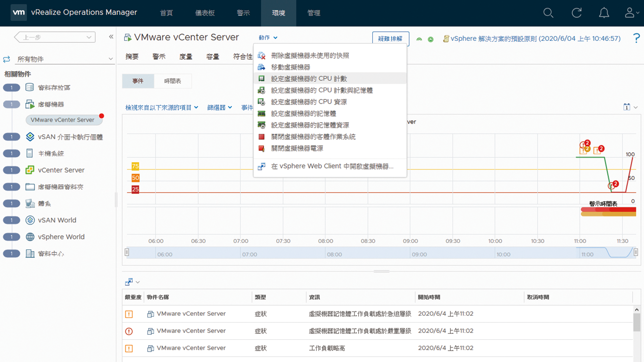
Task: Open vSphere 解決方案的預設原則 policy link
Action: tap(535, 39)
